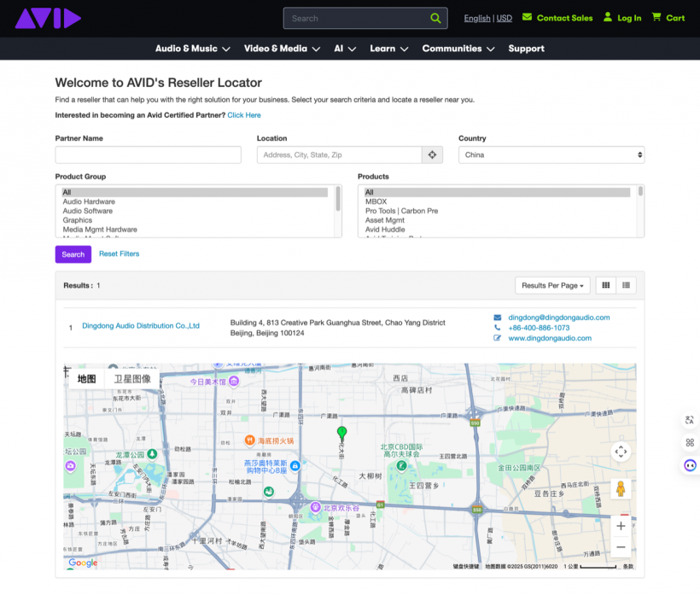Viewport: 700px width, 595px height.
Task: Click the shopping cart icon
Action: pos(656,17)
